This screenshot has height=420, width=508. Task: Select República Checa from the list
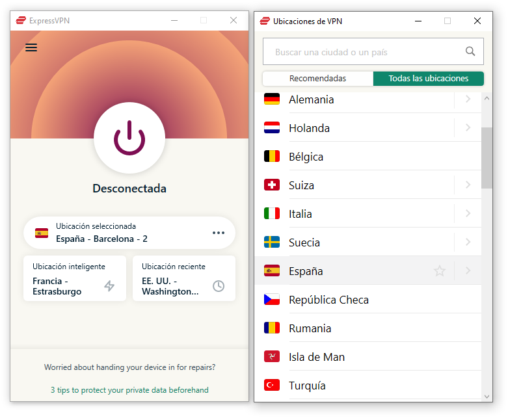tap(368, 300)
